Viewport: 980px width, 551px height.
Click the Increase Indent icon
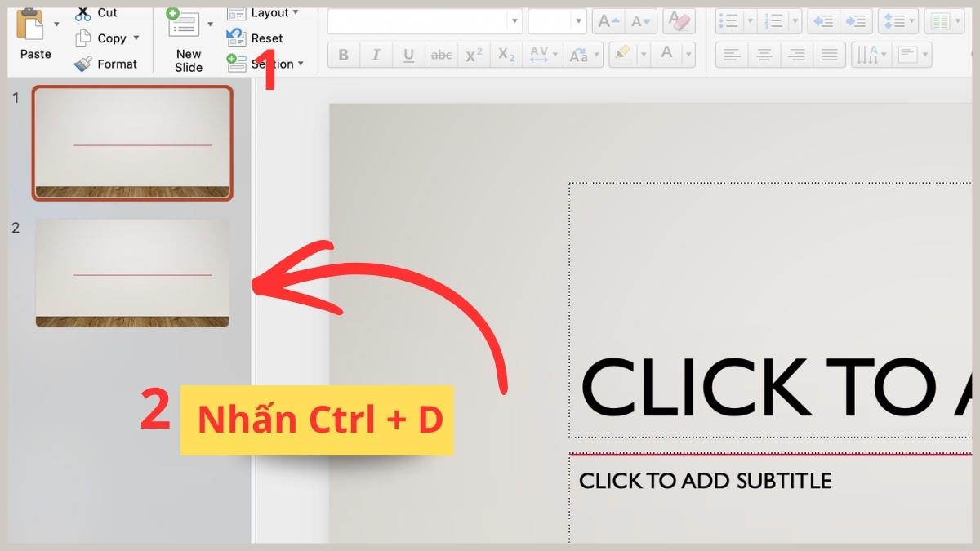[x=856, y=20]
